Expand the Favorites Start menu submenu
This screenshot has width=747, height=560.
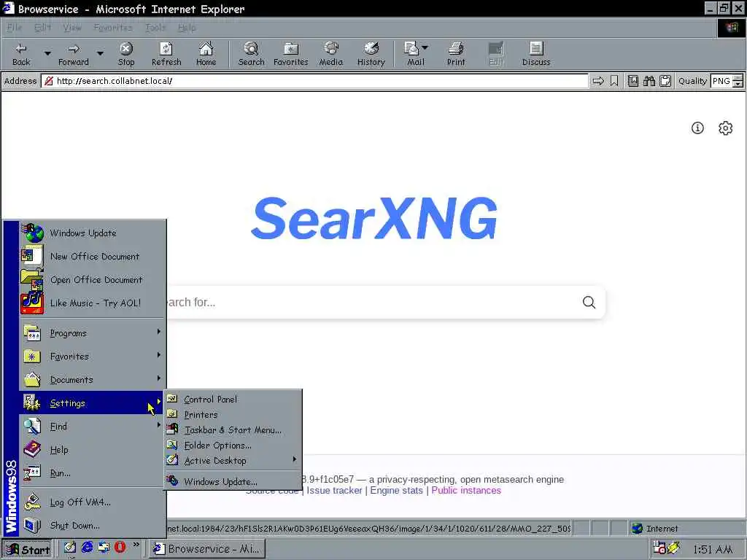pos(93,356)
